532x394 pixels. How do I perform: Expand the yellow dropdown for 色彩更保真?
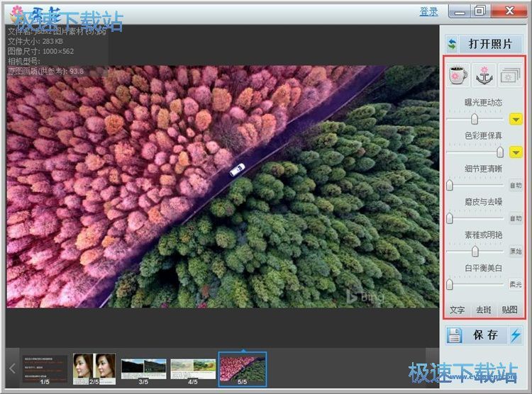point(516,152)
